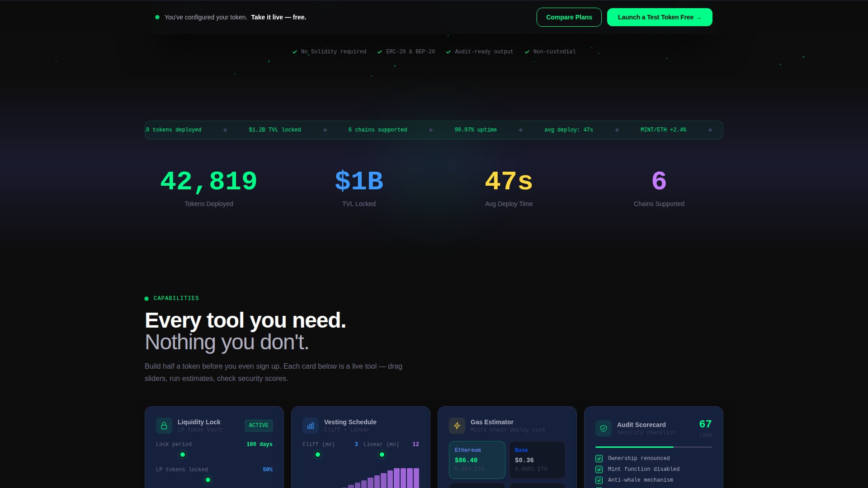Click '99.97% uptime' in ticker
The height and width of the screenshot is (488, 868).
[476, 130]
